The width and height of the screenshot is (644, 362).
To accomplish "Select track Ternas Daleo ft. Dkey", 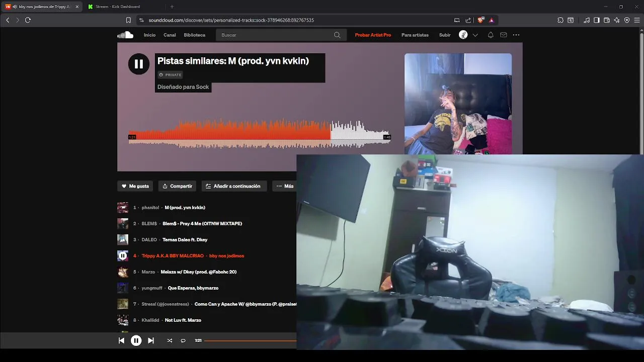I will click(x=185, y=239).
